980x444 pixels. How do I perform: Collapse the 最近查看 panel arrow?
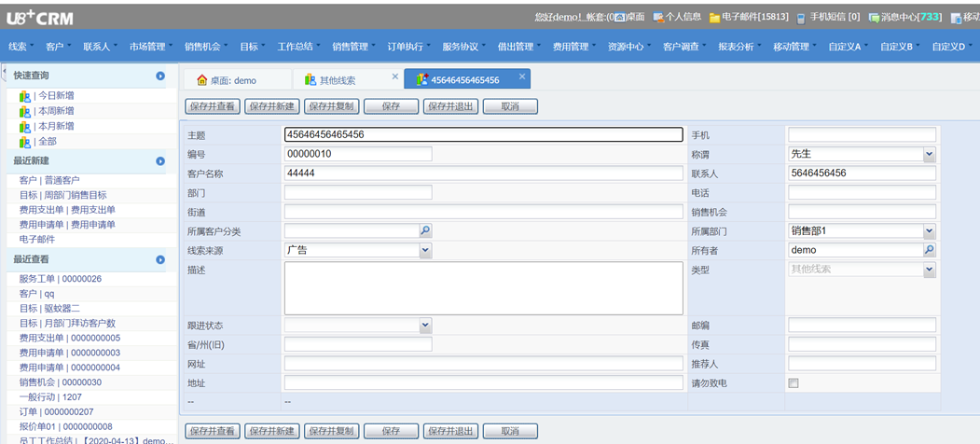pyautogui.click(x=160, y=259)
